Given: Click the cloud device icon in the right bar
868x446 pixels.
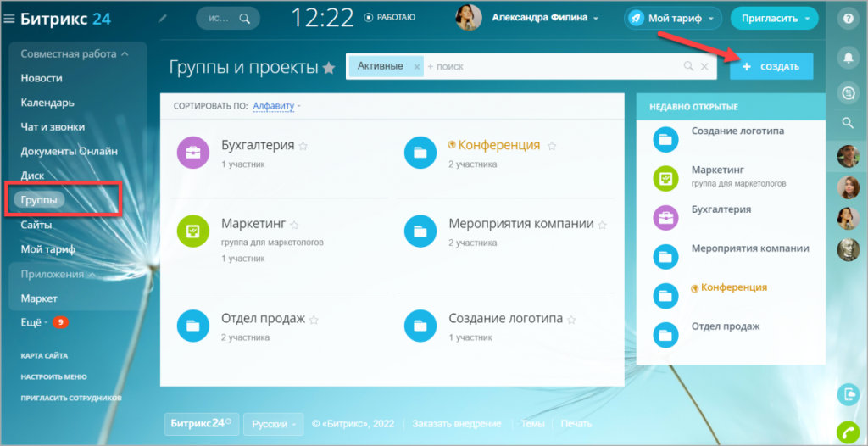Looking at the screenshot, I should point(848,394).
